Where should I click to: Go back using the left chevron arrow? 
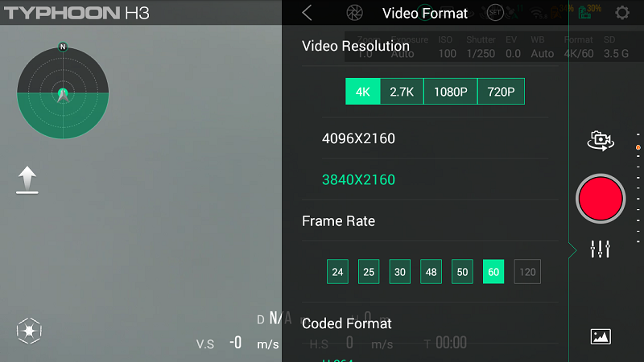[x=307, y=13]
